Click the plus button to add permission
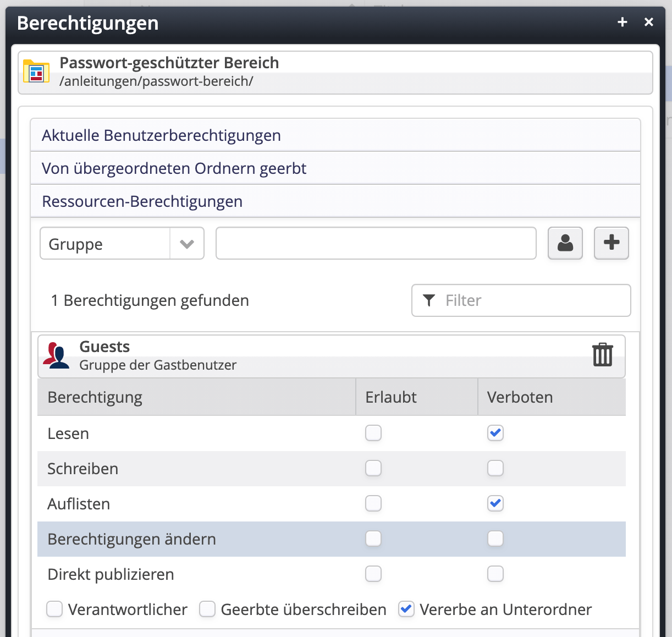 pos(611,243)
